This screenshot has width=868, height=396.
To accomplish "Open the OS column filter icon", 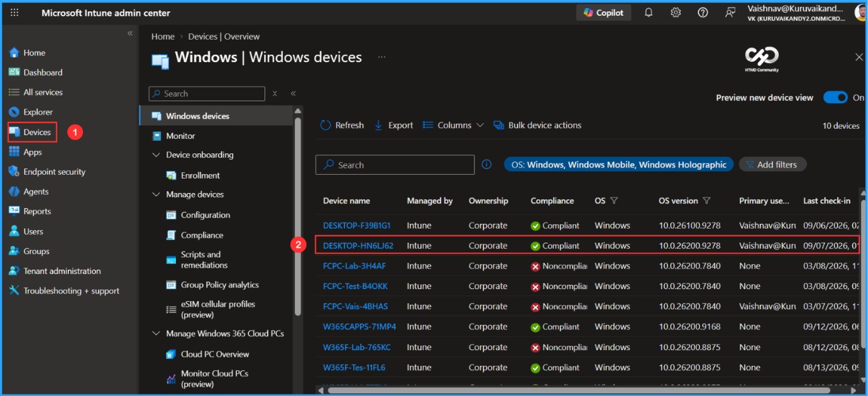I will tap(614, 201).
